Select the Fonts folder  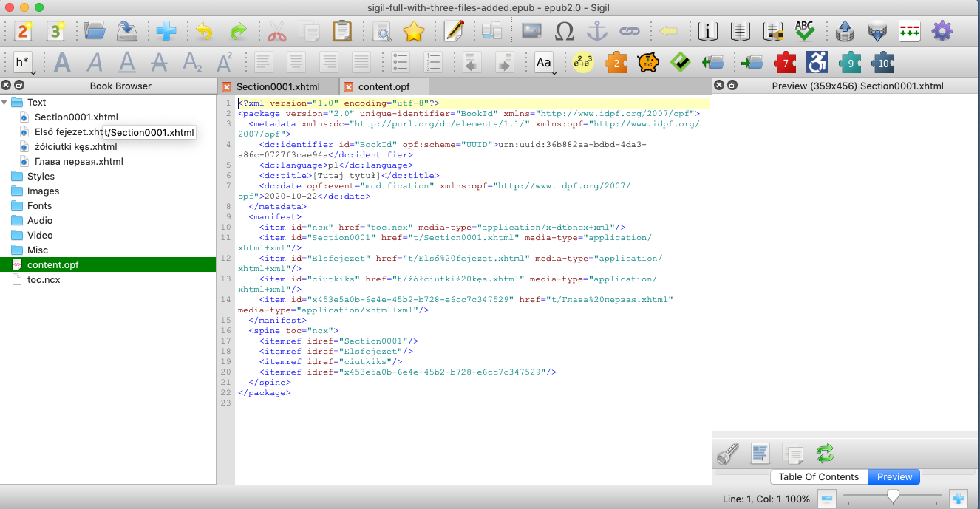click(39, 205)
